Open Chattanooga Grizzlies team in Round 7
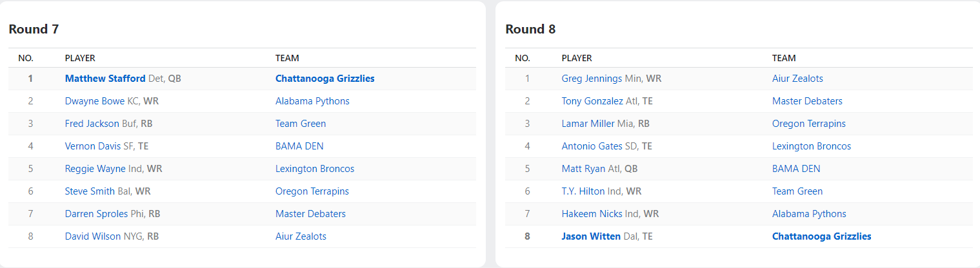The height and width of the screenshot is (268, 980). tap(325, 79)
